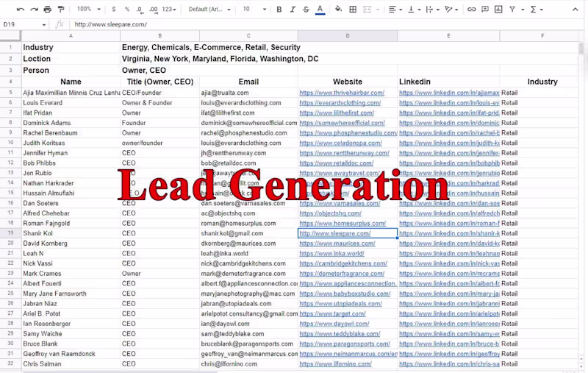Select the Linkedin header cell
Screen dimensions: 588x373
pos(448,82)
